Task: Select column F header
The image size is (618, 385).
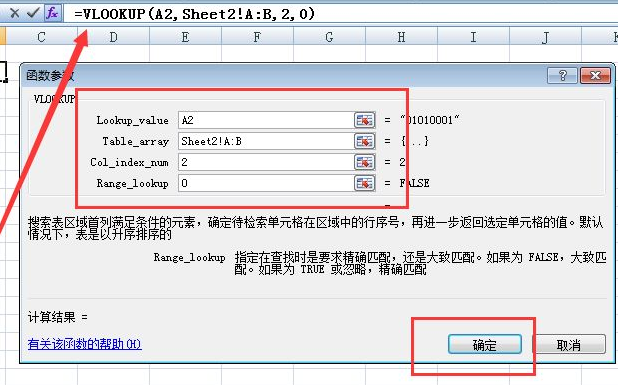Action: click(x=257, y=37)
